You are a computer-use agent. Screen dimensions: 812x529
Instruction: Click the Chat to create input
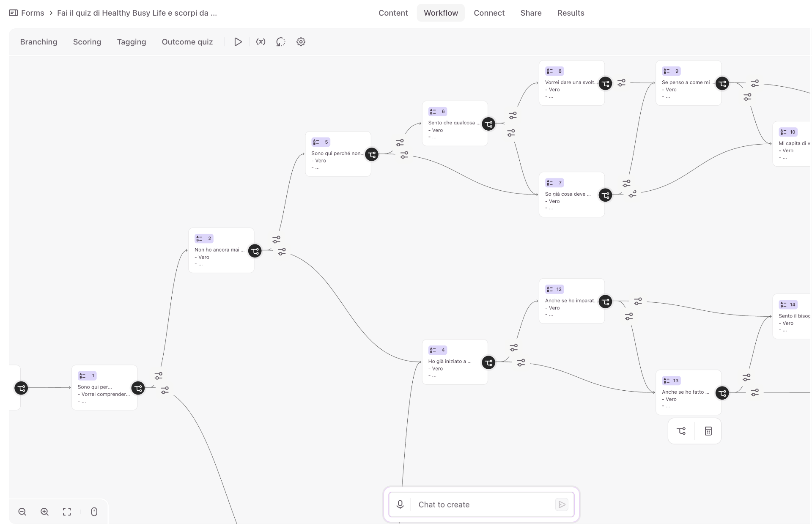tap(482, 504)
